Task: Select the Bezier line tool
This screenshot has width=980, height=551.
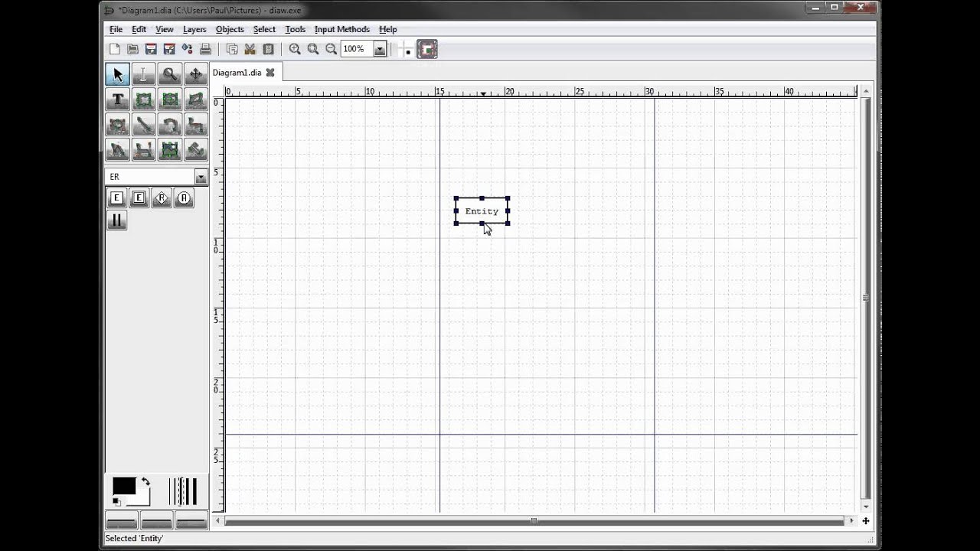Action: tap(143, 150)
